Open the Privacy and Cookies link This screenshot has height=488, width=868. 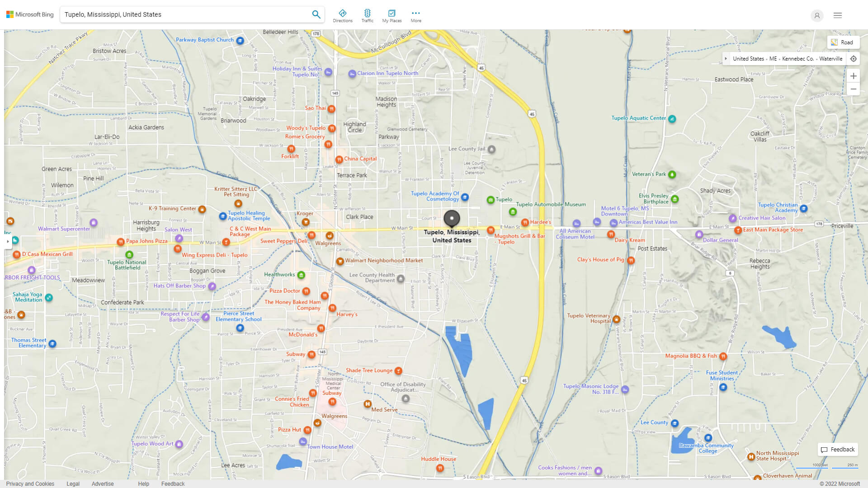[x=30, y=483]
